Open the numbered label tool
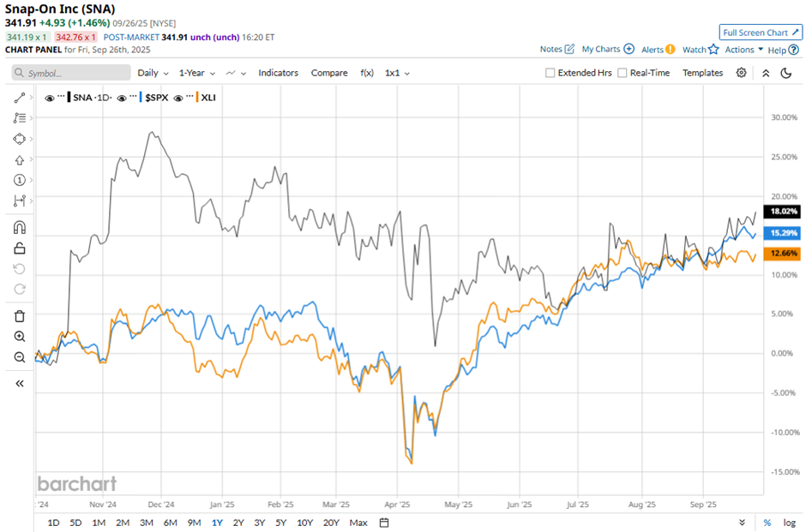 (19, 180)
